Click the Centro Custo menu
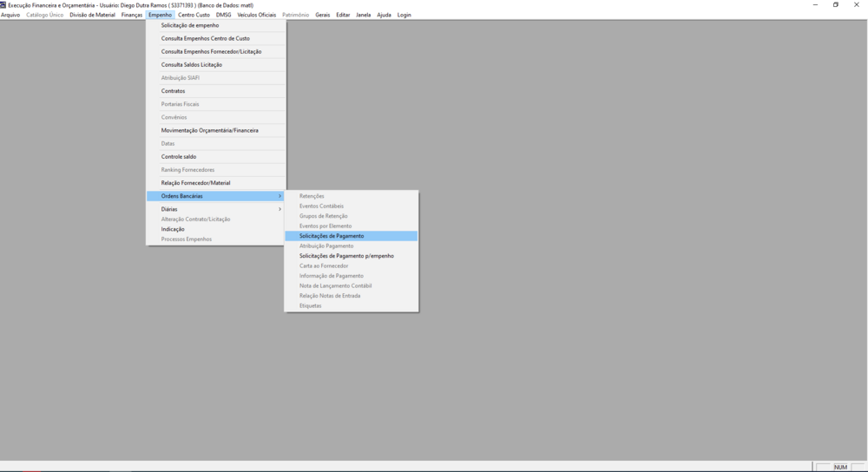The height and width of the screenshot is (472, 868). tap(194, 15)
